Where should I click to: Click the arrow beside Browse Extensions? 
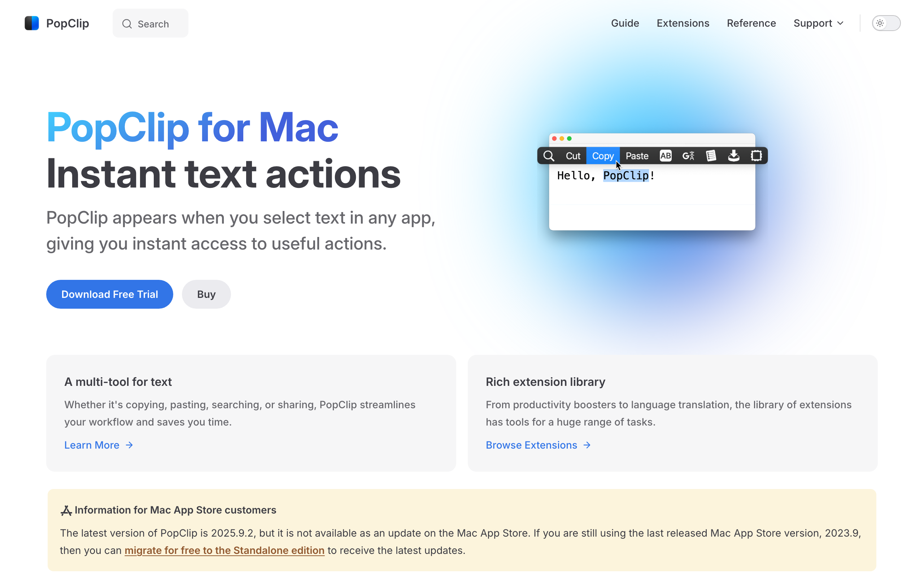587,445
